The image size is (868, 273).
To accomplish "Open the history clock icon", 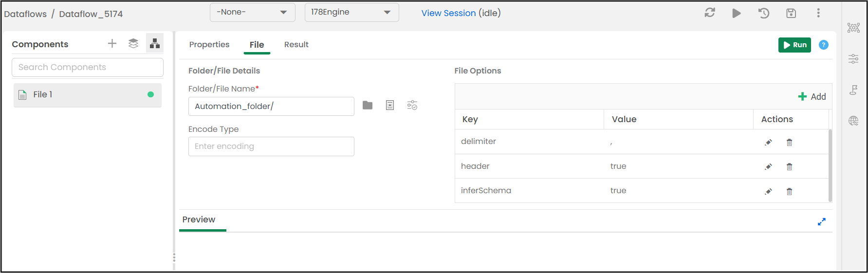I will coord(764,13).
